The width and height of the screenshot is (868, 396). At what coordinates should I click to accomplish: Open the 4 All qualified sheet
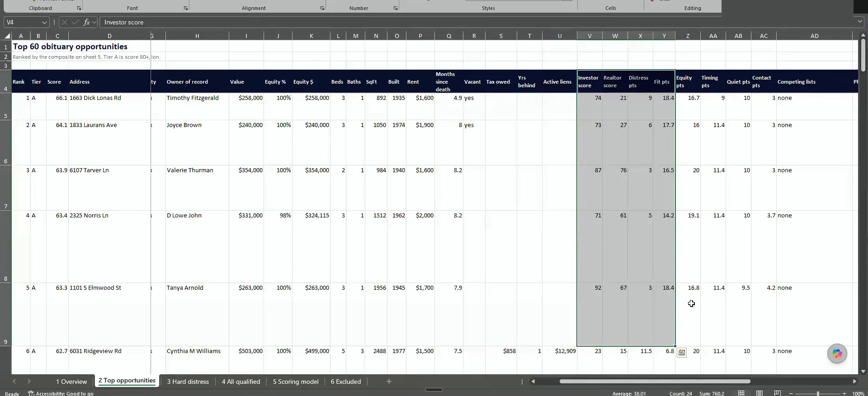coord(241,382)
